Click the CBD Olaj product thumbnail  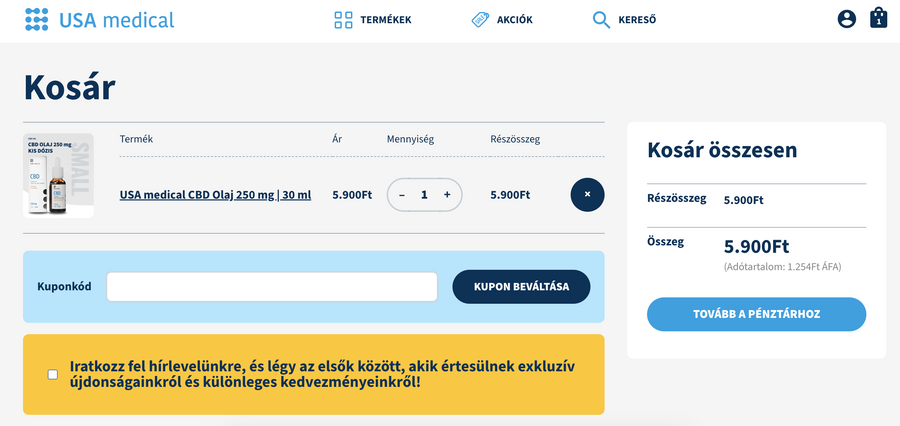coord(59,176)
